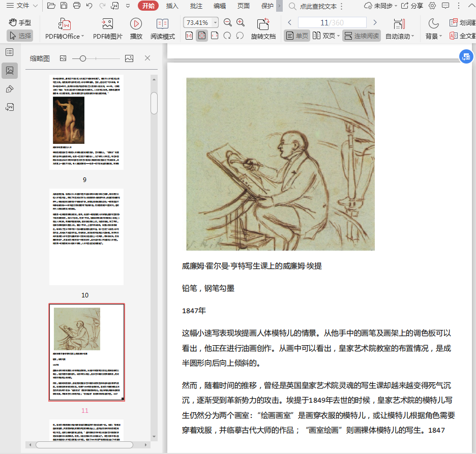Select the thumbnail panel sidebar icon
This screenshot has height=454, width=476.
10,70
